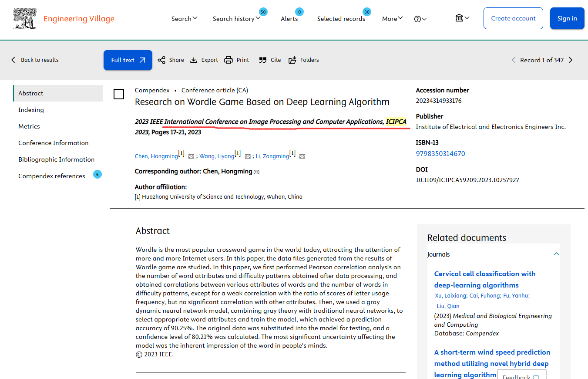Open author Li, Zongming link
The image size is (588, 379).
click(x=272, y=156)
